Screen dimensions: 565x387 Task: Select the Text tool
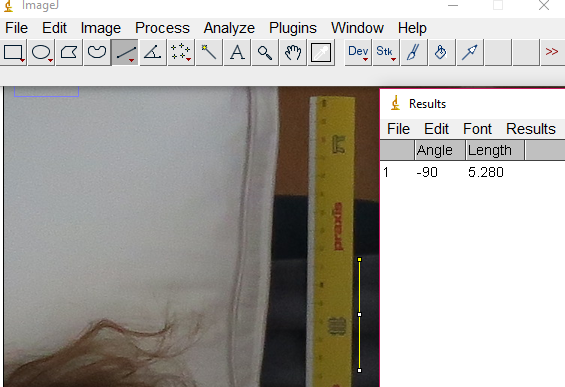click(x=237, y=53)
